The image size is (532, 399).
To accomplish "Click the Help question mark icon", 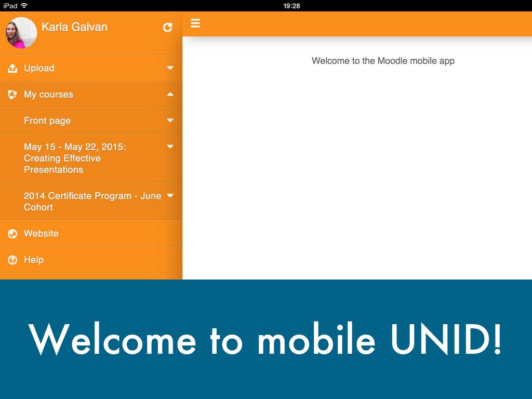I will (12, 260).
